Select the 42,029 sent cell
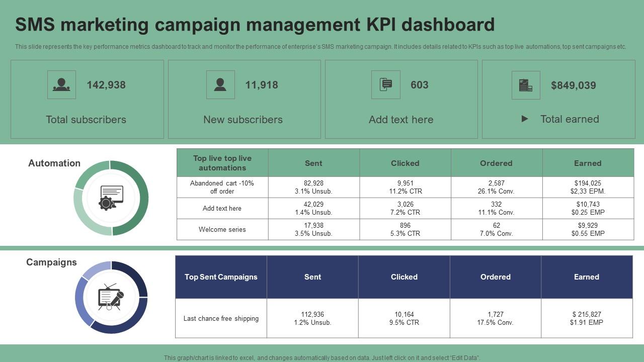The width and height of the screenshot is (644, 362). click(x=314, y=208)
